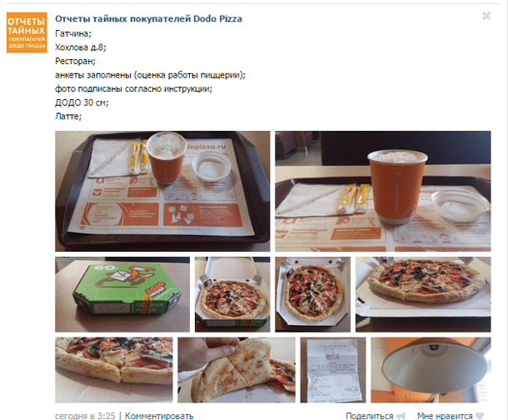Dismiss the post with the X icon
The height and width of the screenshot is (420, 508).
point(486,16)
